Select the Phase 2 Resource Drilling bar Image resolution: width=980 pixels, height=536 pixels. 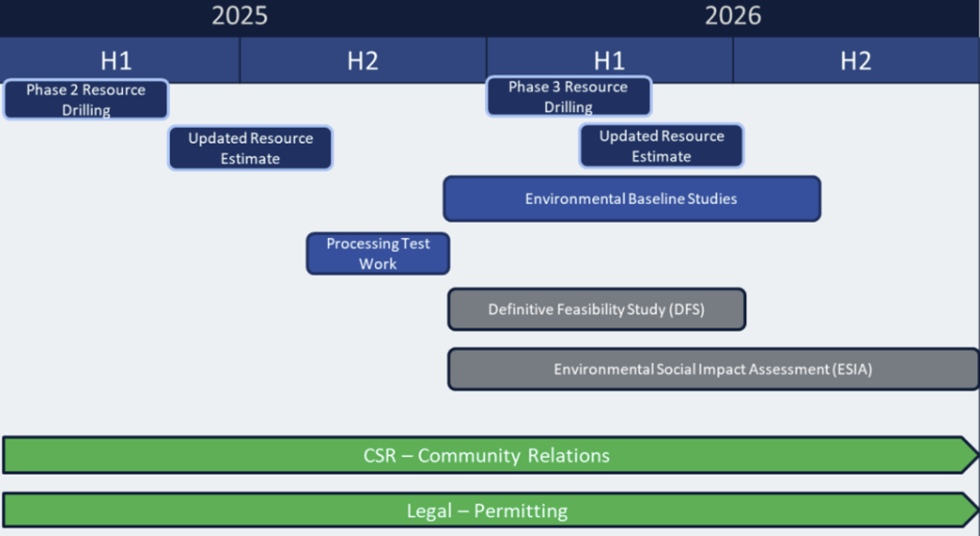(85, 100)
